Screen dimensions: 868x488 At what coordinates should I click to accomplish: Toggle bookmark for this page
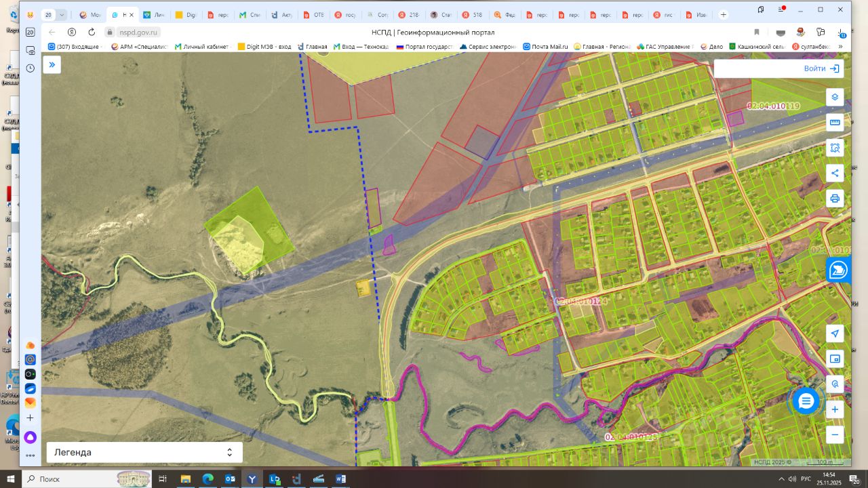(x=757, y=32)
